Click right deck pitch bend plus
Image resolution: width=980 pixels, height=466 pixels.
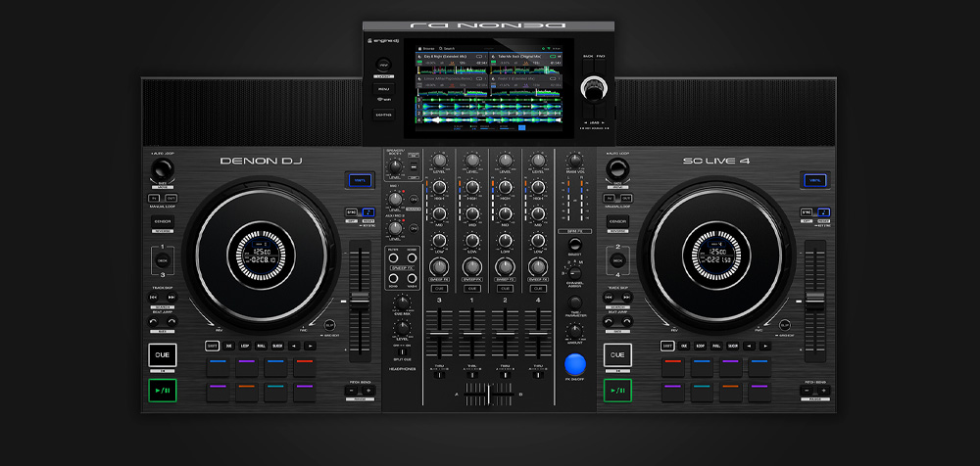point(823,391)
